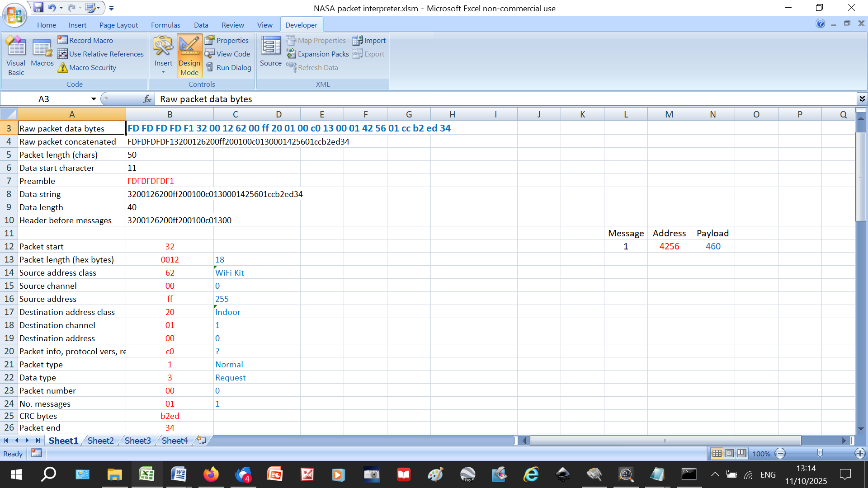Open Macro Security settings
This screenshot has height=488, width=868.
click(x=87, y=67)
